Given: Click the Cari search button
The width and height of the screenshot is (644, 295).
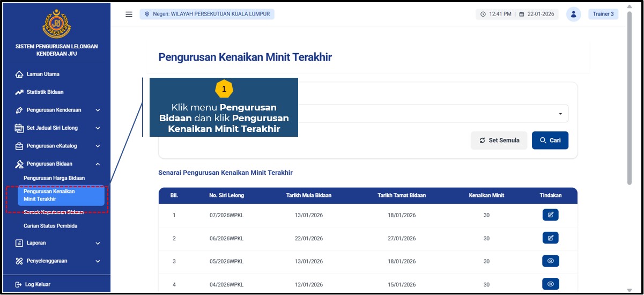Looking at the screenshot, I should pyautogui.click(x=550, y=141).
